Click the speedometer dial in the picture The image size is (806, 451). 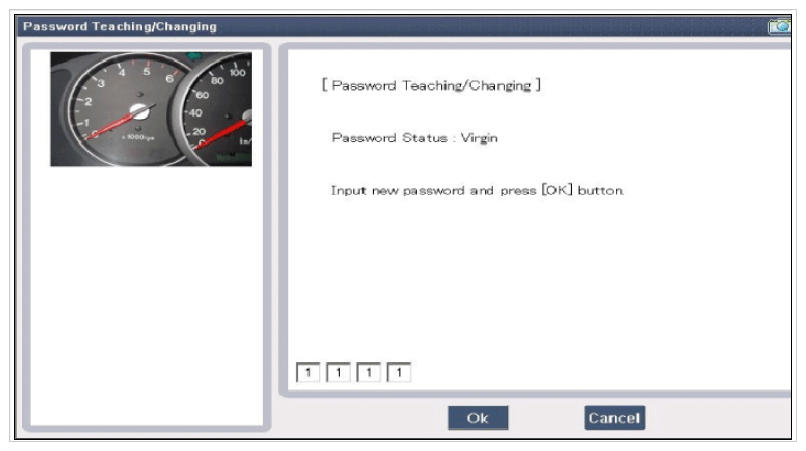(x=218, y=111)
